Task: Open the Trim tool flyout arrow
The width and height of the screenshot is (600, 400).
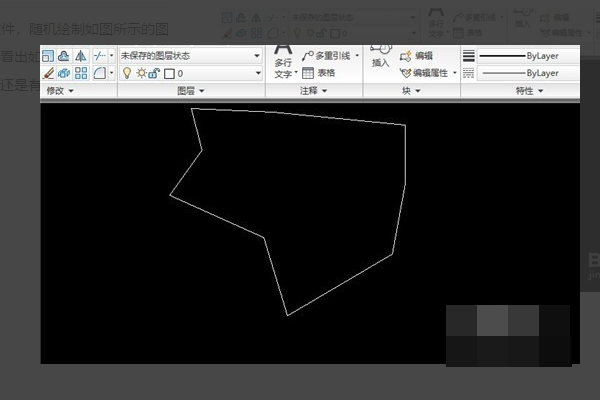Action: [112, 56]
